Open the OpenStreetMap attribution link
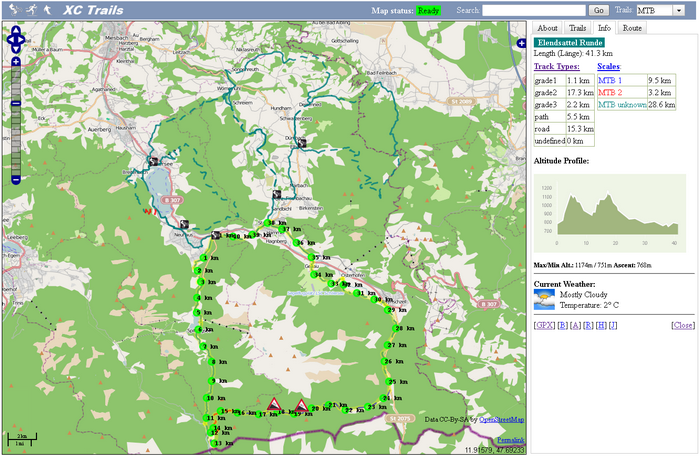The image size is (700, 456). click(501, 419)
